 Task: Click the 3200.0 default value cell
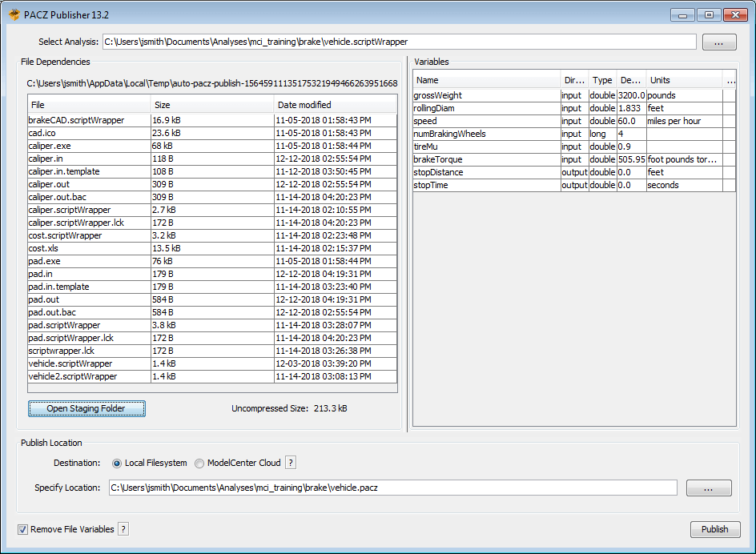pos(632,95)
